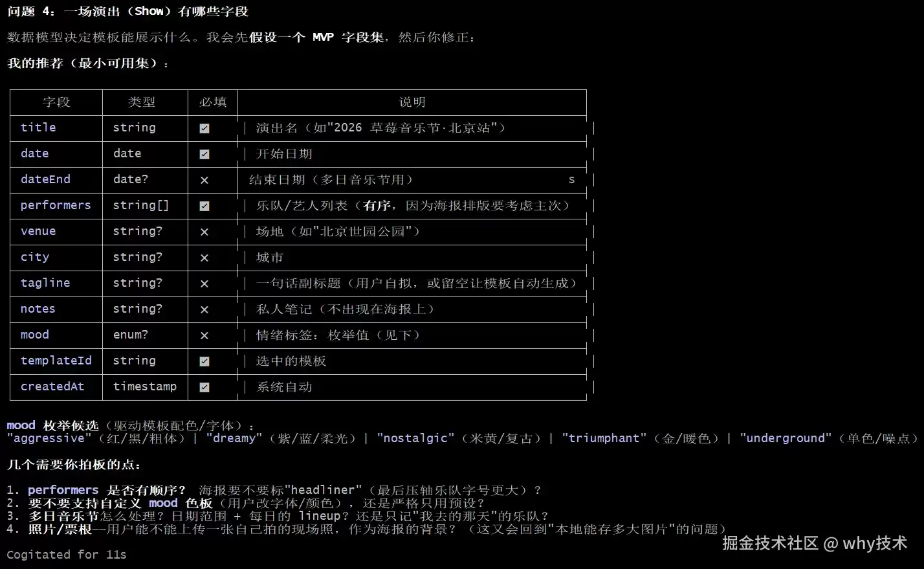This screenshot has height=569, width=924.
Task: Click the cross mark in the venue row
Action: pyautogui.click(x=204, y=232)
